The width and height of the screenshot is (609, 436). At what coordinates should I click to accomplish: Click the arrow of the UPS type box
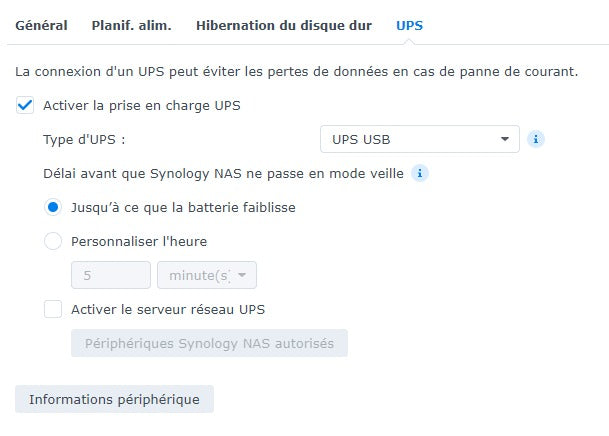[x=505, y=139]
